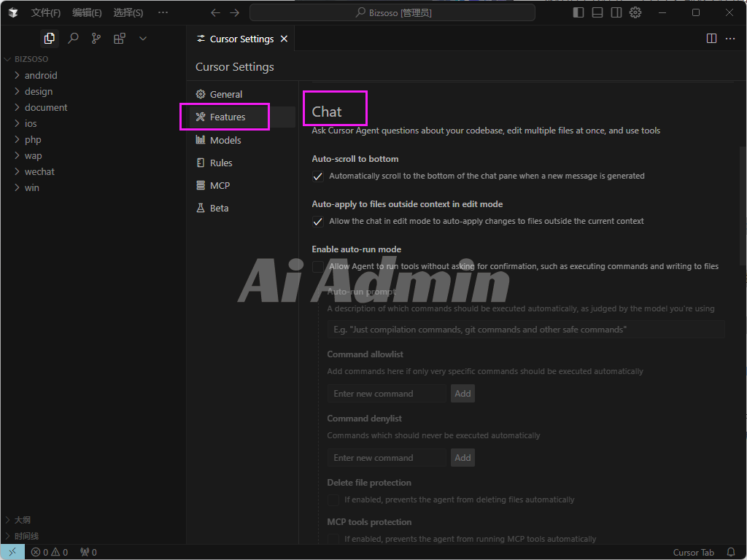Open editor more actions ellipsis
Image resolution: width=747 pixels, height=560 pixels.
coord(730,39)
